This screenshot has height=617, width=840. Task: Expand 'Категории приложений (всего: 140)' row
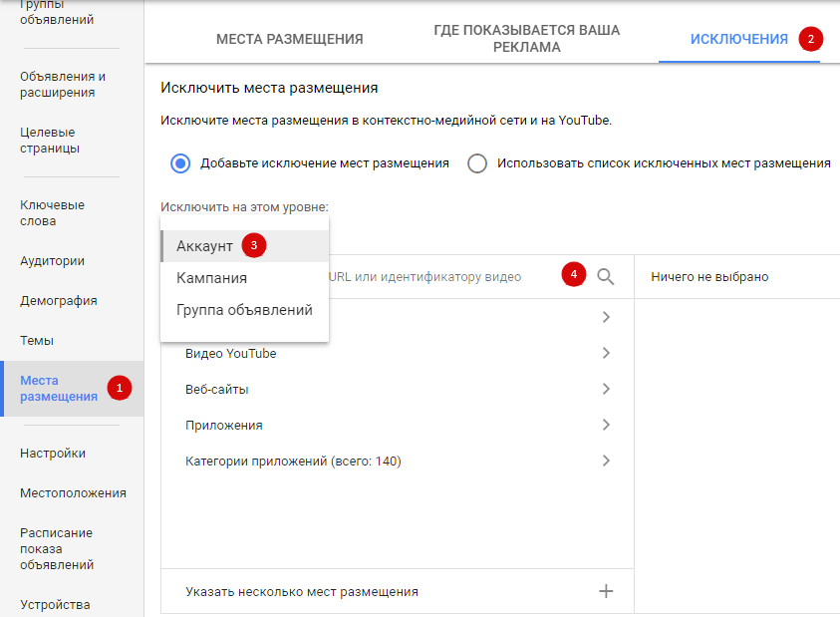click(606, 462)
